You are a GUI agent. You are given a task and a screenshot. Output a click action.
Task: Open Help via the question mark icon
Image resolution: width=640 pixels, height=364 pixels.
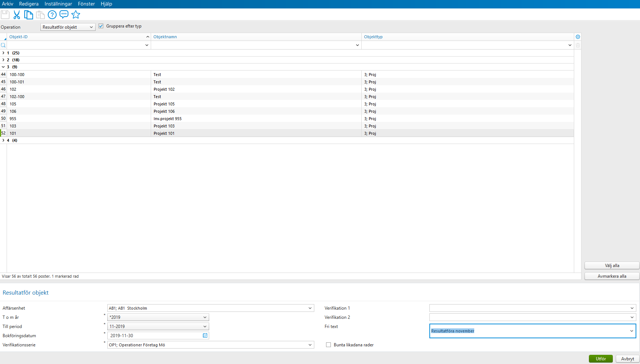pyautogui.click(x=52, y=15)
